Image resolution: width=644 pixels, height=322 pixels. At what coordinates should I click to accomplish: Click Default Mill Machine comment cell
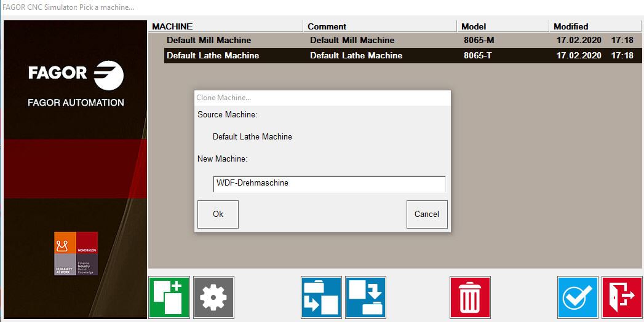click(x=352, y=40)
